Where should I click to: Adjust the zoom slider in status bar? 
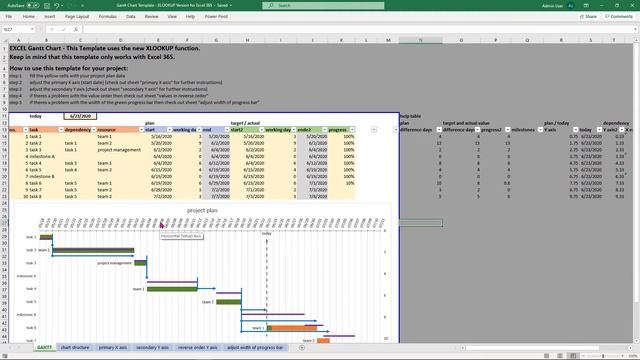tap(603, 356)
